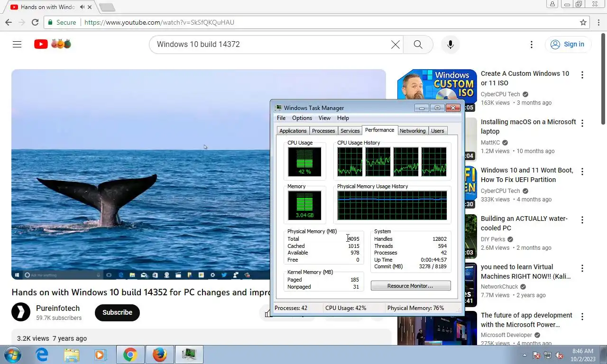Open options for 'you need to learn Virtual Machines'

(x=582, y=268)
